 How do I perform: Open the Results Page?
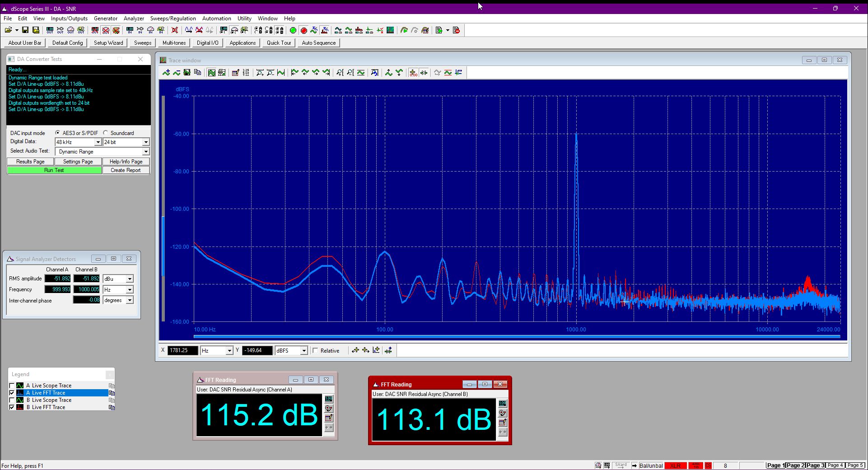tap(30, 162)
